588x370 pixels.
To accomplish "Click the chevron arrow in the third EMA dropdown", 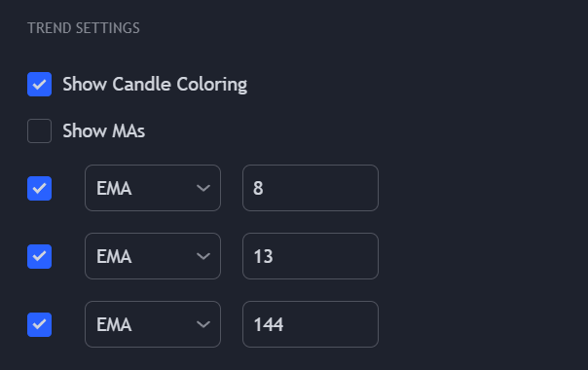I will coord(203,324).
